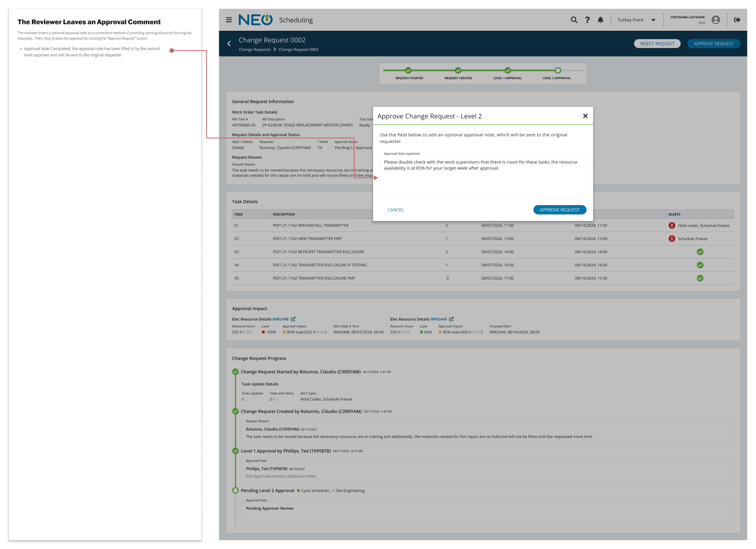This screenshot has width=756, height=549.
Task: Click the red alert icon on task 02
Action: [x=672, y=239]
